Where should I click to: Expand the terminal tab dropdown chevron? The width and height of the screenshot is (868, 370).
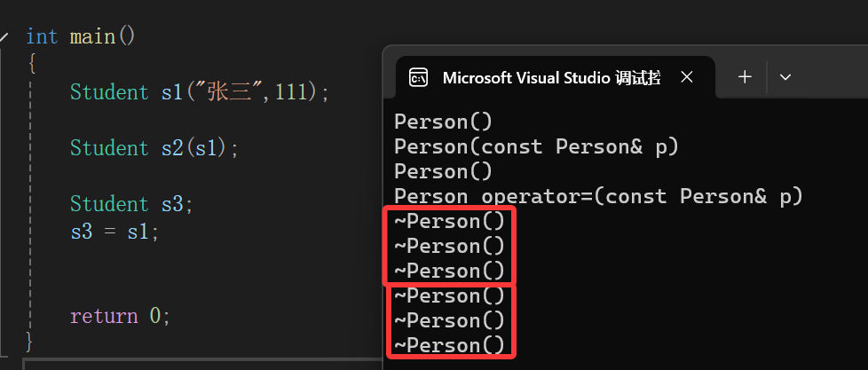click(x=785, y=77)
